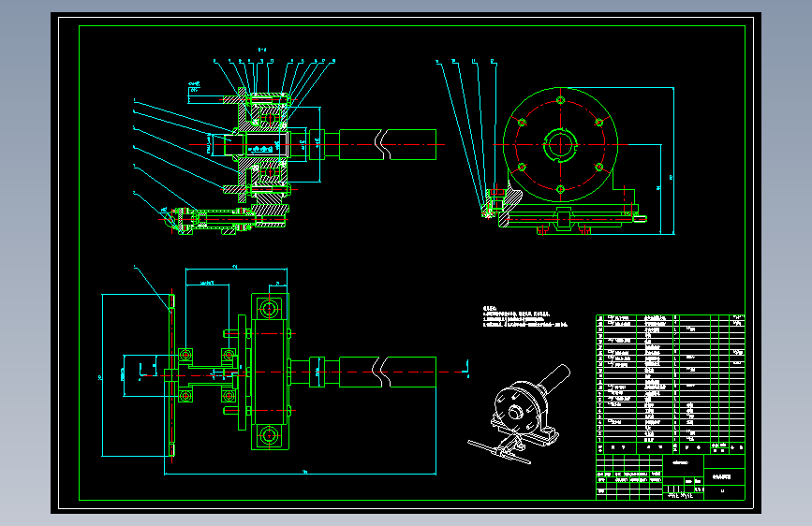Click the circular flange in the side view
Image resolution: width=812 pixels, height=526 pixels.
click(560, 145)
